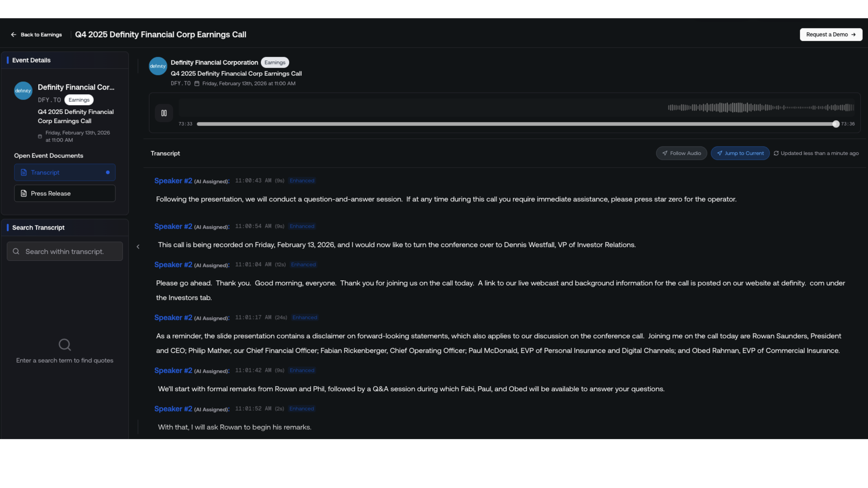Click the Definity company logo avatar
This screenshot has height=488, width=868.
pyautogui.click(x=158, y=66)
